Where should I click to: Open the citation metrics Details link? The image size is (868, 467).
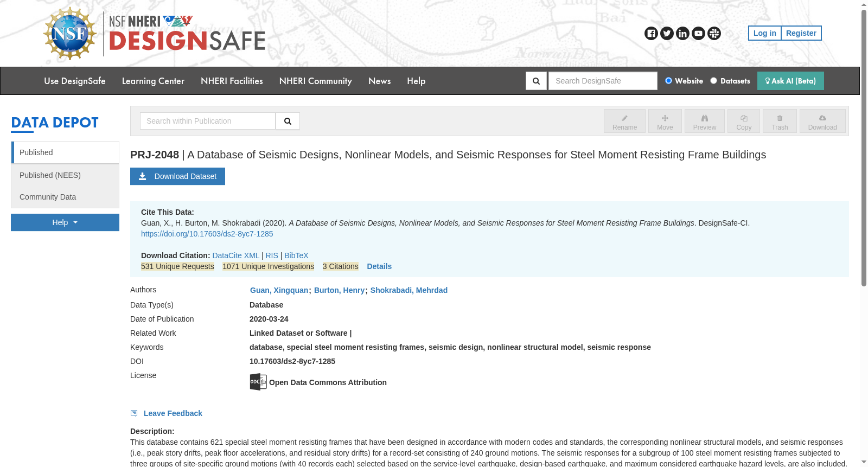[x=379, y=266]
